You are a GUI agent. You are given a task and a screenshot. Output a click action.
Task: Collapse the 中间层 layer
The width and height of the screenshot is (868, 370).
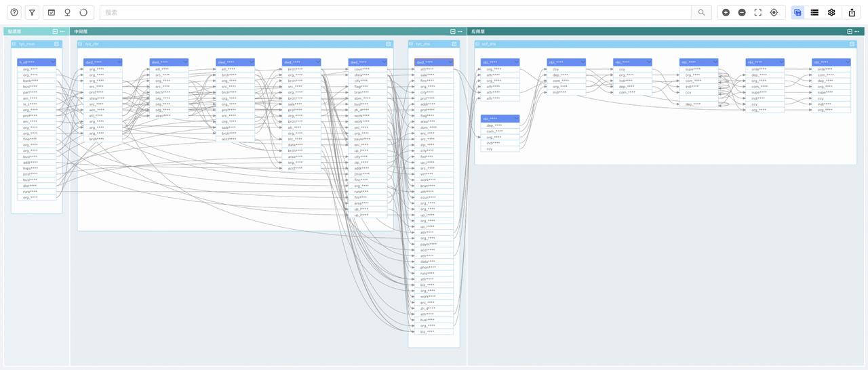[453, 31]
